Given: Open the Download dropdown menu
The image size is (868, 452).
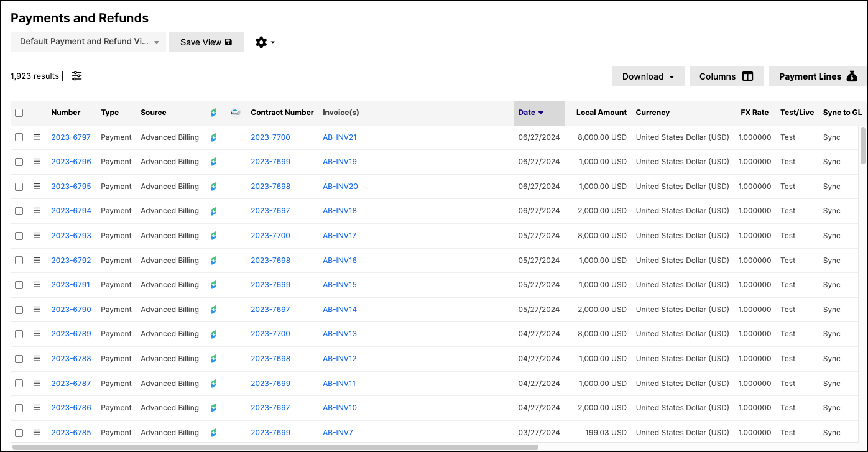Looking at the screenshot, I should pyautogui.click(x=649, y=76).
